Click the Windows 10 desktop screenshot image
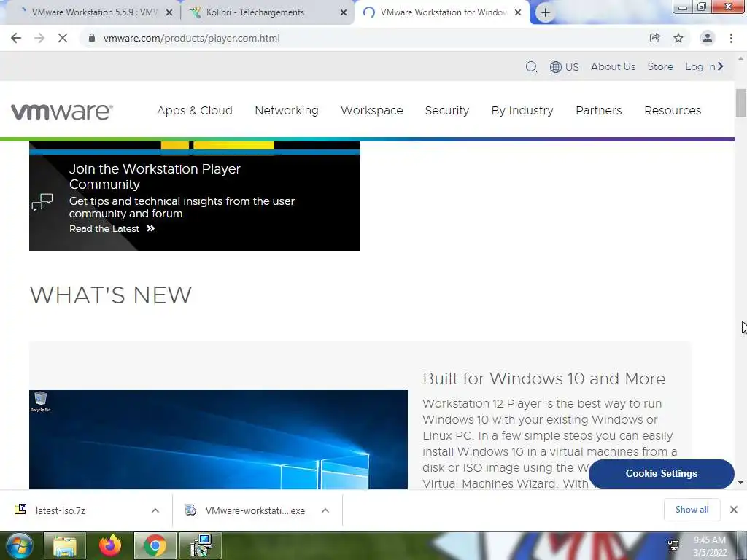This screenshot has width=747, height=560. coord(218,440)
